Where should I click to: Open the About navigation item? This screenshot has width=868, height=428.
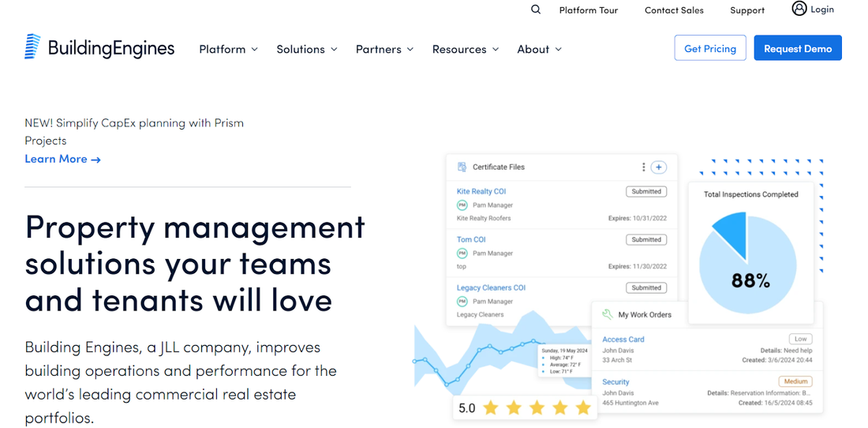click(533, 49)
